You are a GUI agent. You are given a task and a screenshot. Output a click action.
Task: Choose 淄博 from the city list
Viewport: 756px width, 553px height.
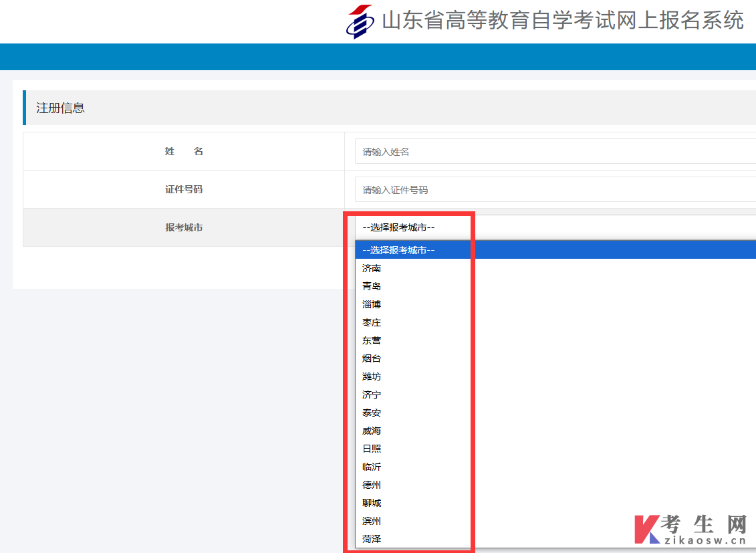click(x=555, y=304)
